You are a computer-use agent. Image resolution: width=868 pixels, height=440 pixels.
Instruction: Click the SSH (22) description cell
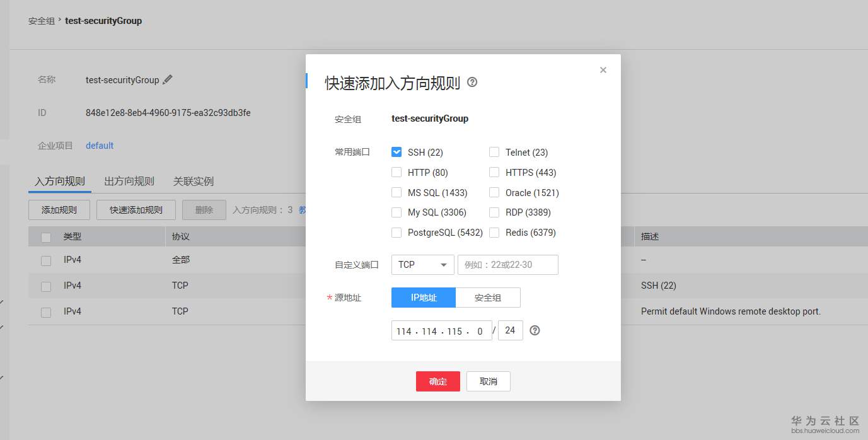click(x=659, y=286)
